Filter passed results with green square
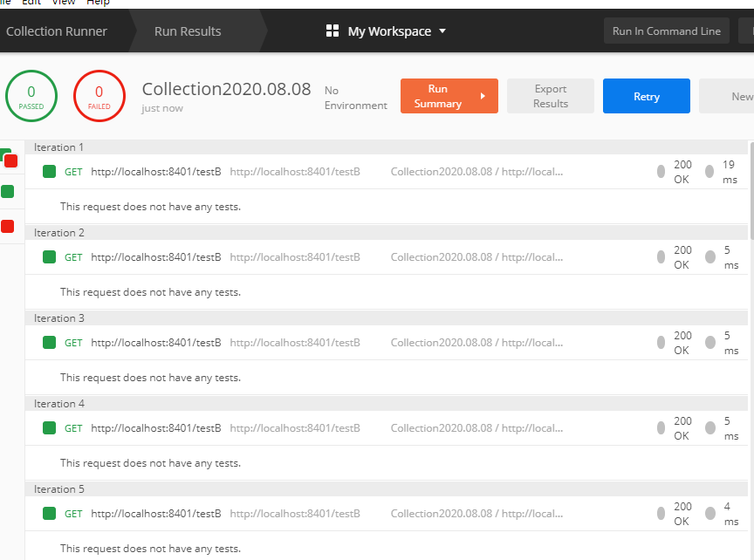754x560 pixels. click(7, 192)
